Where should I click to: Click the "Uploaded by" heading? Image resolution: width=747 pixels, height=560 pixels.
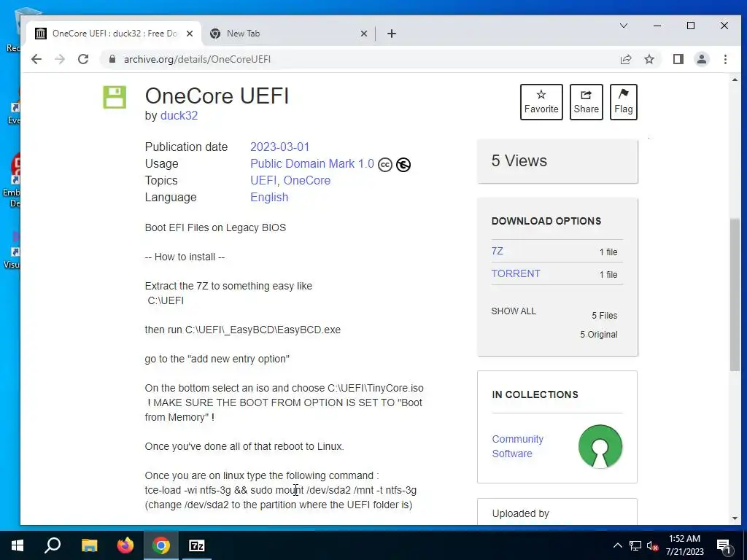coord(520,513)
